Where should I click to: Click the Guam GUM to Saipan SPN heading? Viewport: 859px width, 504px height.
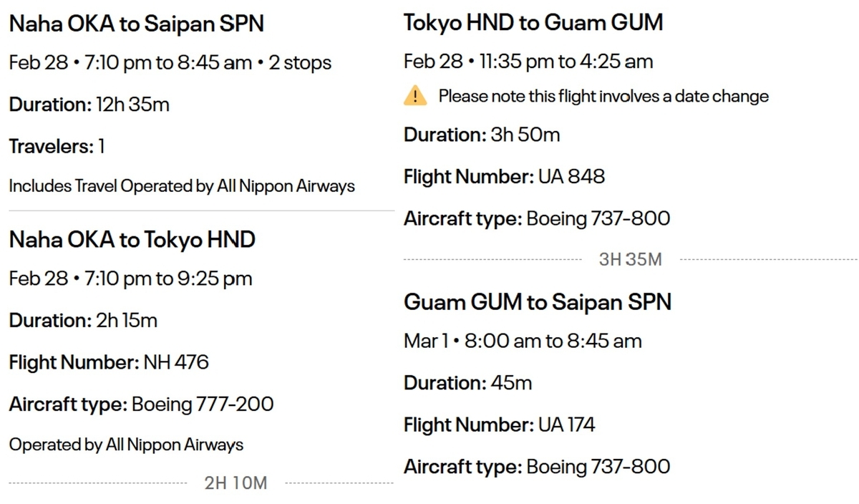tap(538, 301)
